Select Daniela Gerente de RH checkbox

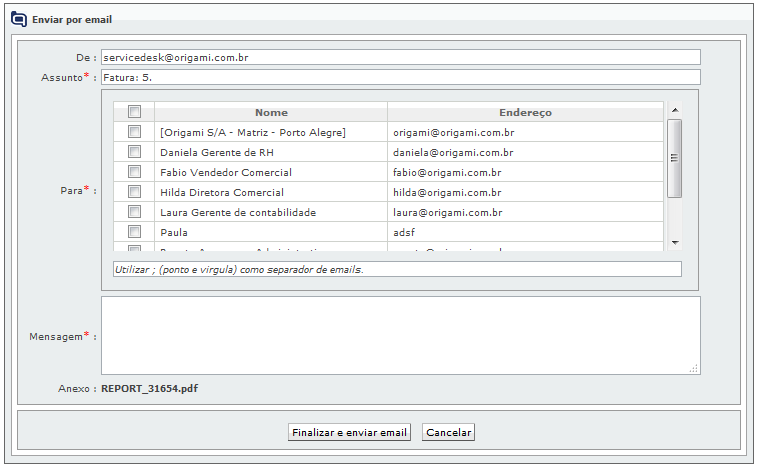(x=134, y=152)
